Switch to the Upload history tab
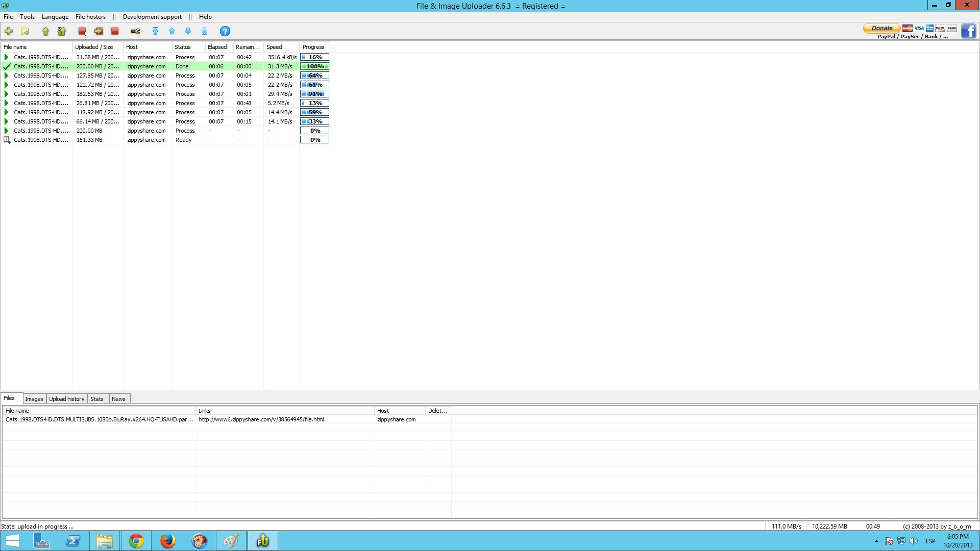980x551 pixels. (67, 399)
